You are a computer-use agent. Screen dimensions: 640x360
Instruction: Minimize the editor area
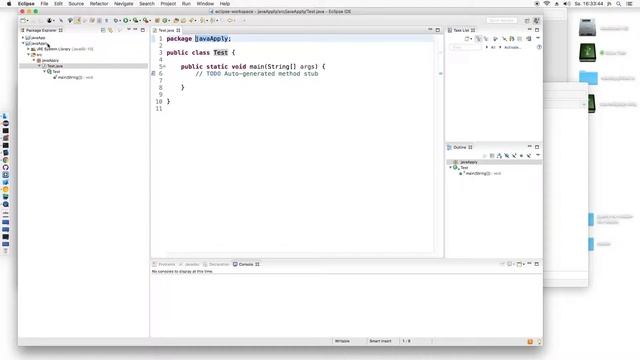pos(430,30)
